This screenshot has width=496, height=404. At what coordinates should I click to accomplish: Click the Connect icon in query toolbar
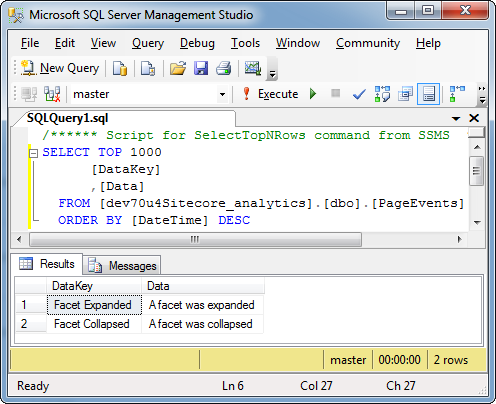(29, 94)
